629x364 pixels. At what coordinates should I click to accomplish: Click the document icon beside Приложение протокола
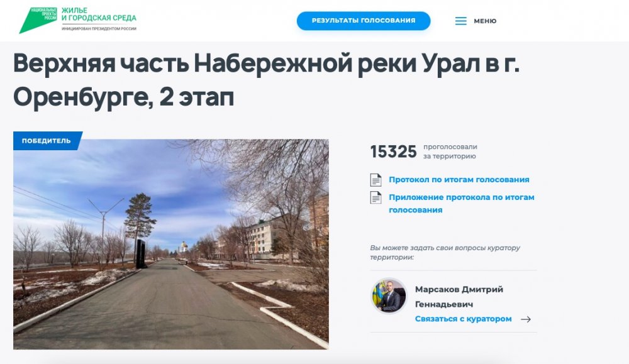376,197
